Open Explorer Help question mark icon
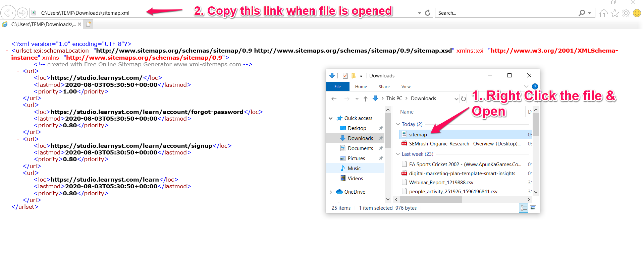 [535, 86]
